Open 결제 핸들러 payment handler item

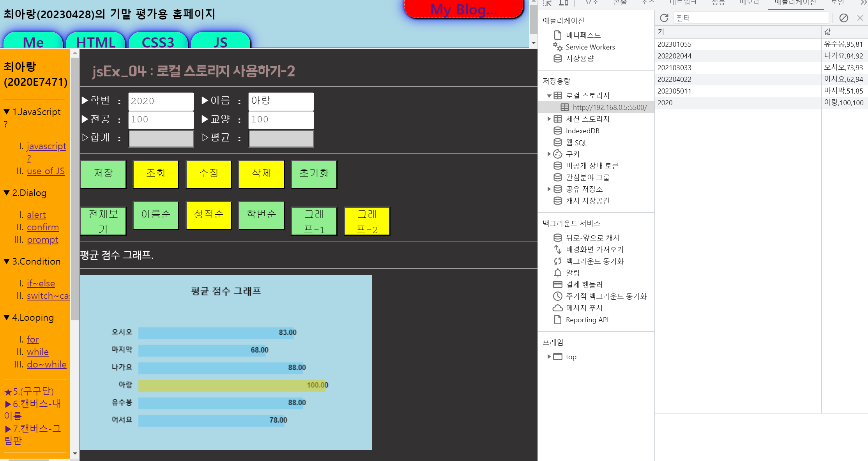[584, 284]
